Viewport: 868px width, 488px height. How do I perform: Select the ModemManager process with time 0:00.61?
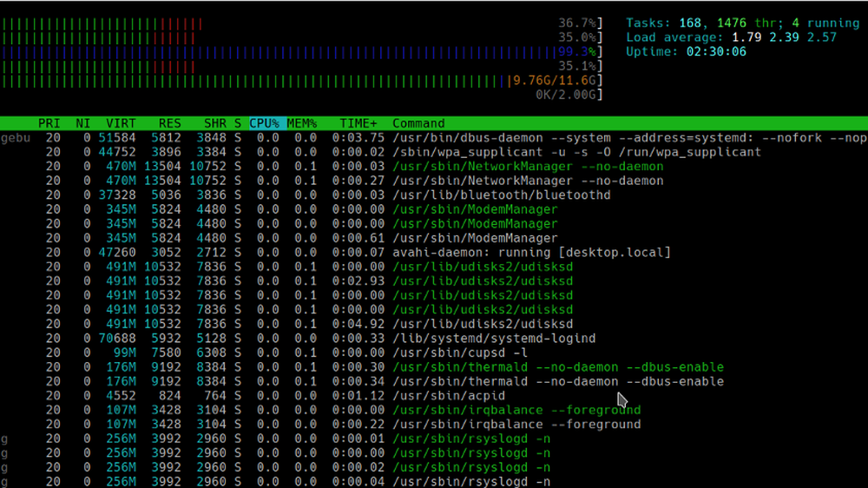pos(434,238)
